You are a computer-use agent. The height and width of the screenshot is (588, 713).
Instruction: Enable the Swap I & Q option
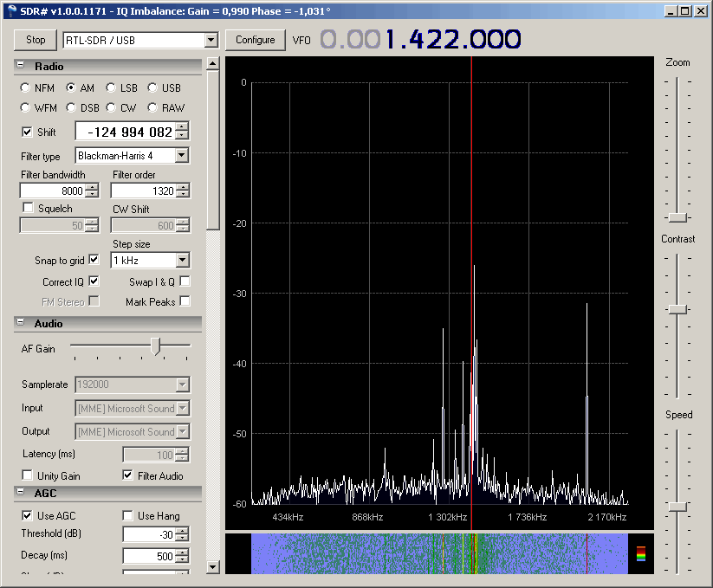[x=184, y=281]
